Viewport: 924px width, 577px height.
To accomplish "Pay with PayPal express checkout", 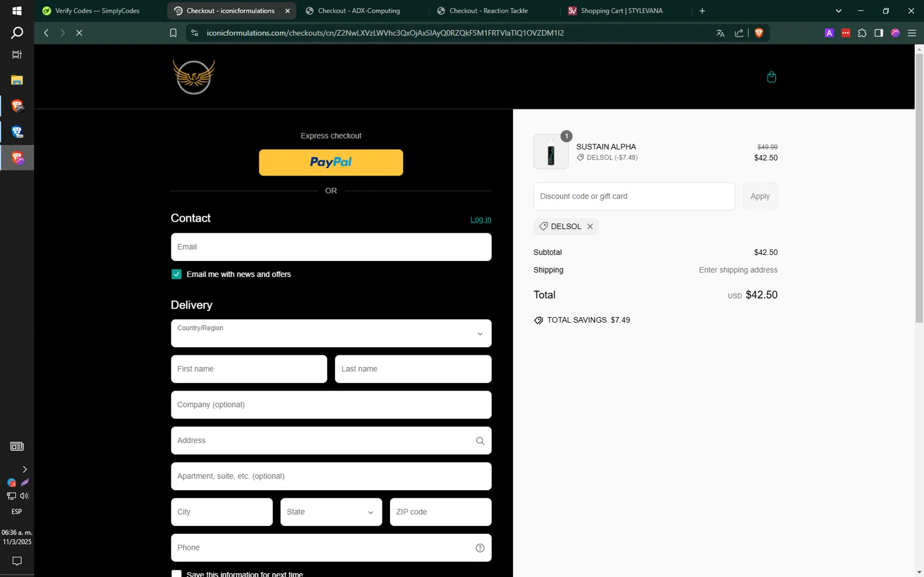I will click(331, 163).
